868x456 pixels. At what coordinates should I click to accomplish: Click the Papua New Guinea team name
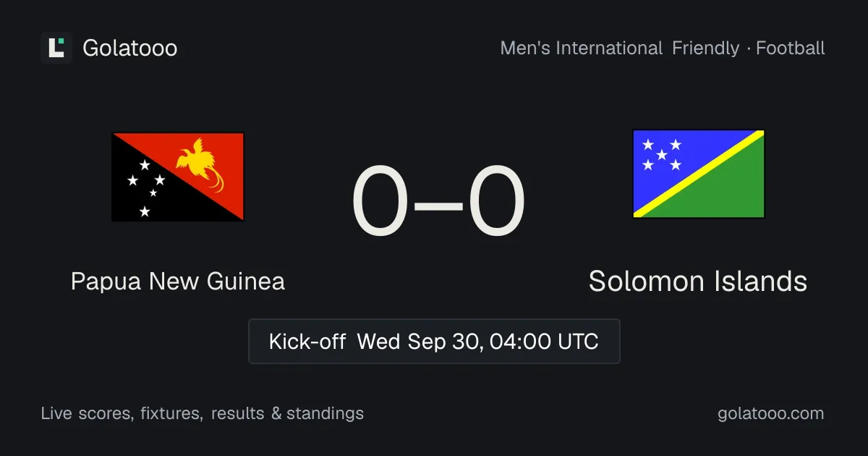[178, 281]
